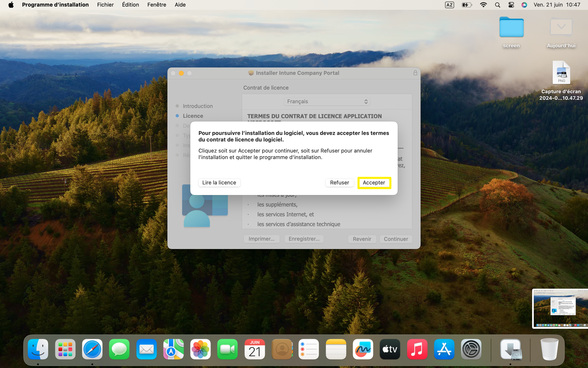Open the Fichier menu

coord(105,5)
